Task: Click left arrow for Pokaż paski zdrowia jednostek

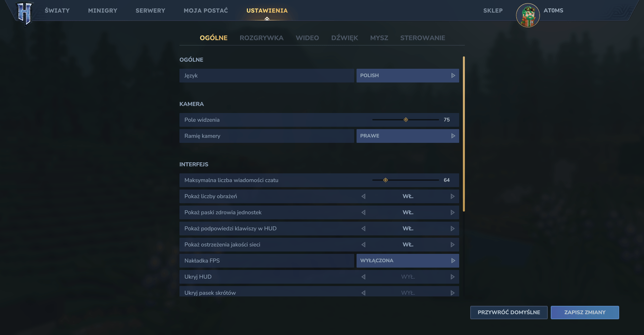Action: tap(363, 213)
